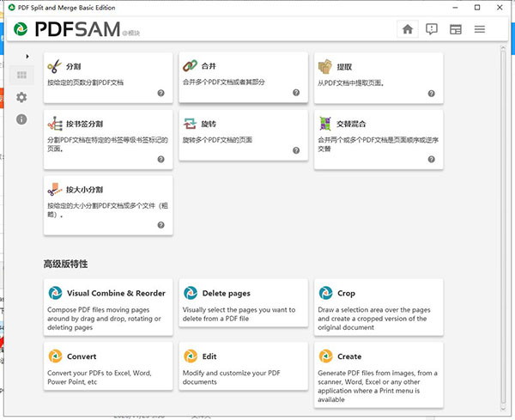Open the Create premium feature title
This screenshot has height=420, width=515.
[x=349, y=356]
